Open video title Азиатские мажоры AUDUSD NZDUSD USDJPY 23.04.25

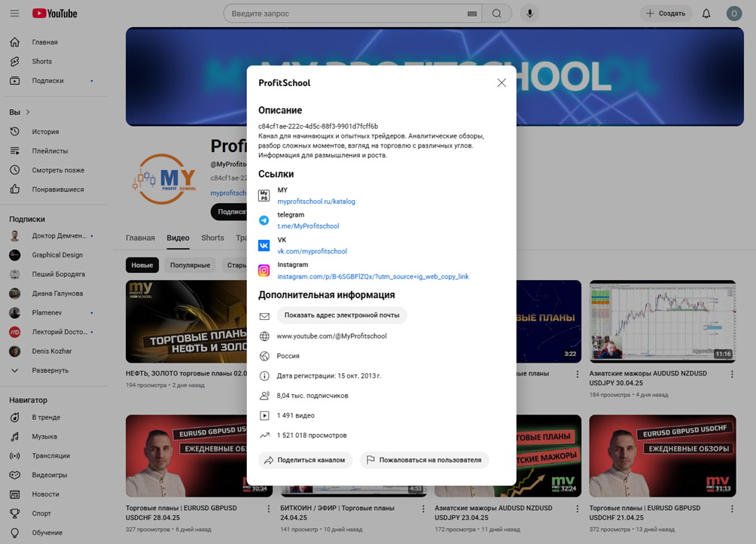pyautogui.click(x=493, y=512)
